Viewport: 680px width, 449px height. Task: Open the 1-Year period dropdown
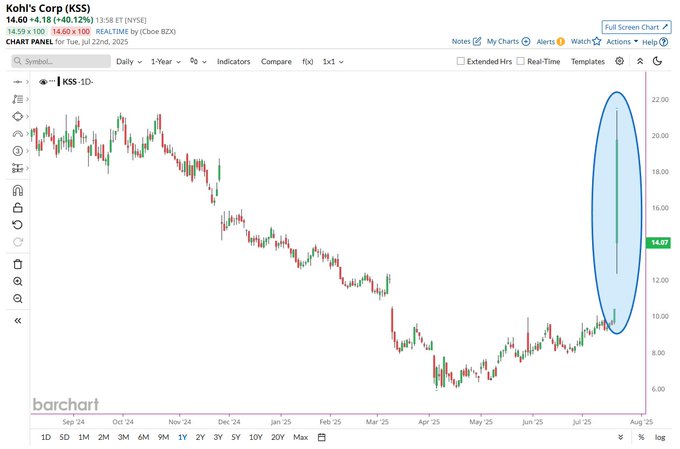pyautogui.click(x=166, y=62)
